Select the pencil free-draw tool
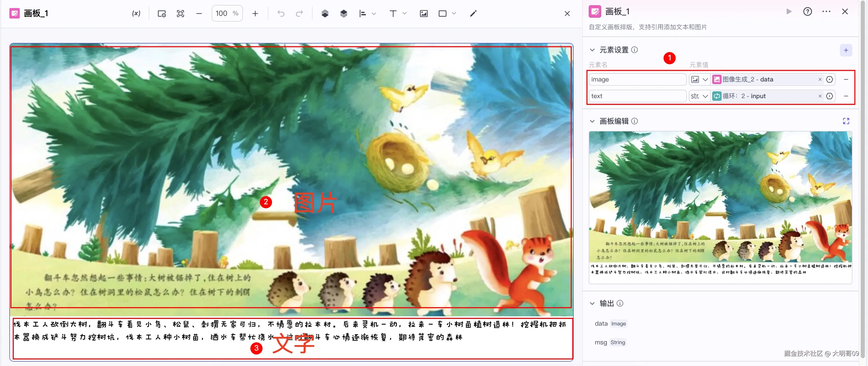 click(x=473, y=14)
